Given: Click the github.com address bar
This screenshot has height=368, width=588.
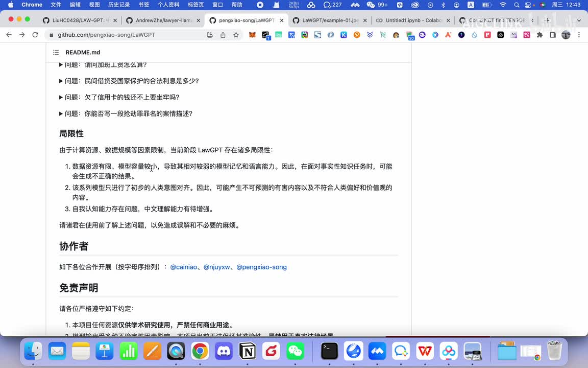Looking at the screenshot, I should click(128, 35).
